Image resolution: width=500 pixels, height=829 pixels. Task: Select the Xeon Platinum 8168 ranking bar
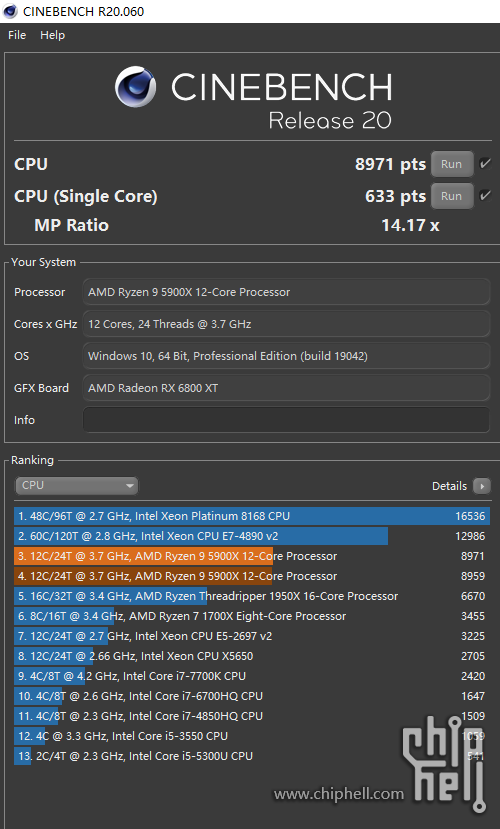tap(252, 516)
